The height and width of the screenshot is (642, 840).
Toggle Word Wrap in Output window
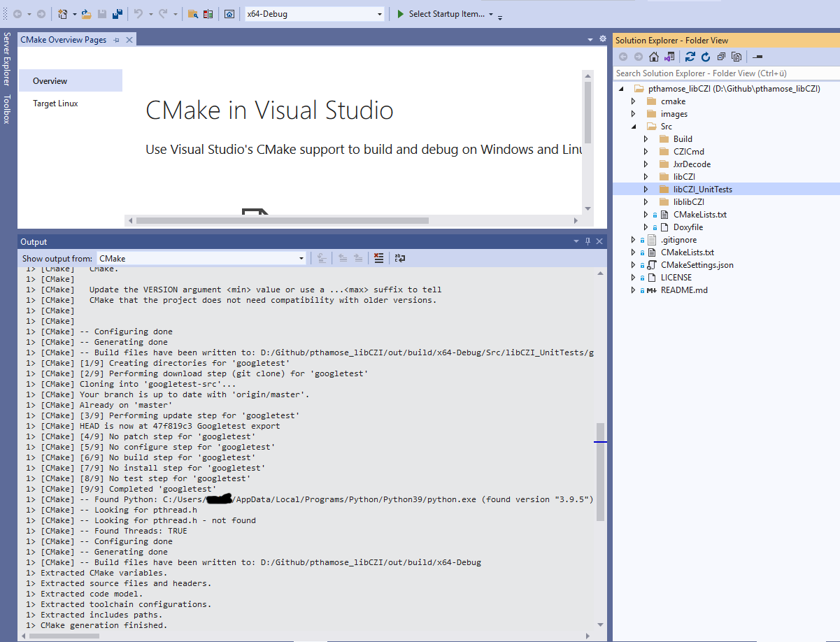pyautogui.click(x=400, y=258)
